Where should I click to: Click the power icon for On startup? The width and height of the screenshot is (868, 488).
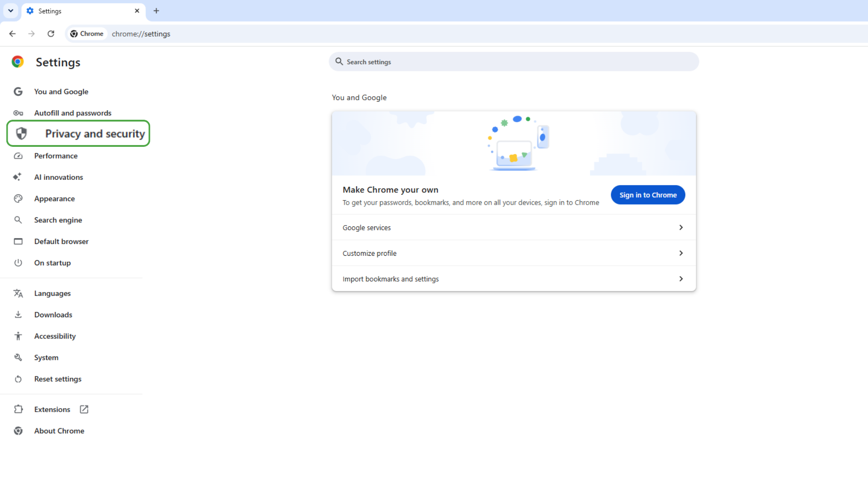coord(18,263)
